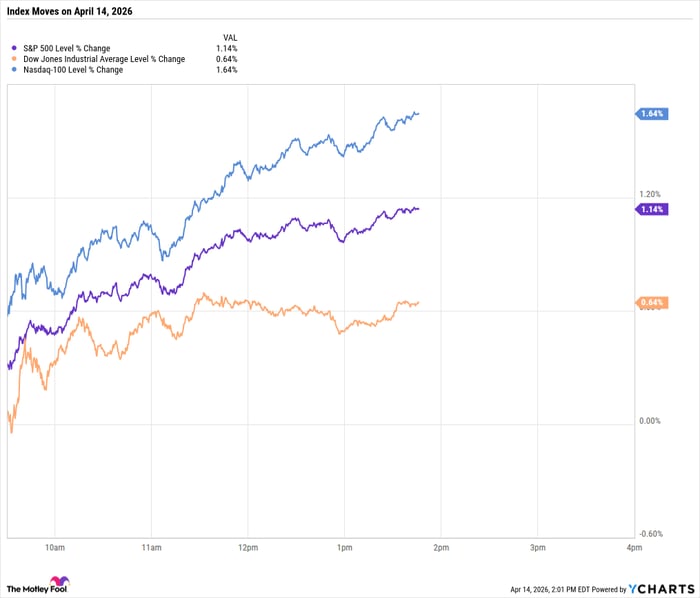700x598 pixels.
Task: Click the S&P 500 Level % Change label
Action: pyautogui.click(x=69, y=48)
